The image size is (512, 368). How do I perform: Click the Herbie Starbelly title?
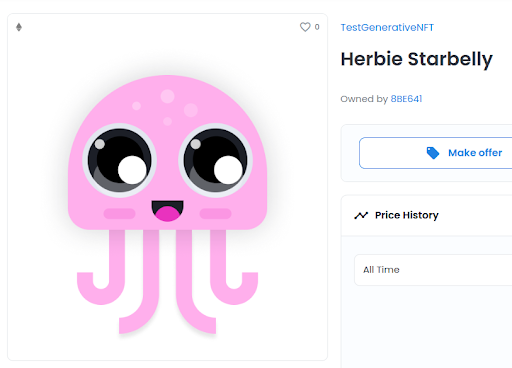click(416, 59)
